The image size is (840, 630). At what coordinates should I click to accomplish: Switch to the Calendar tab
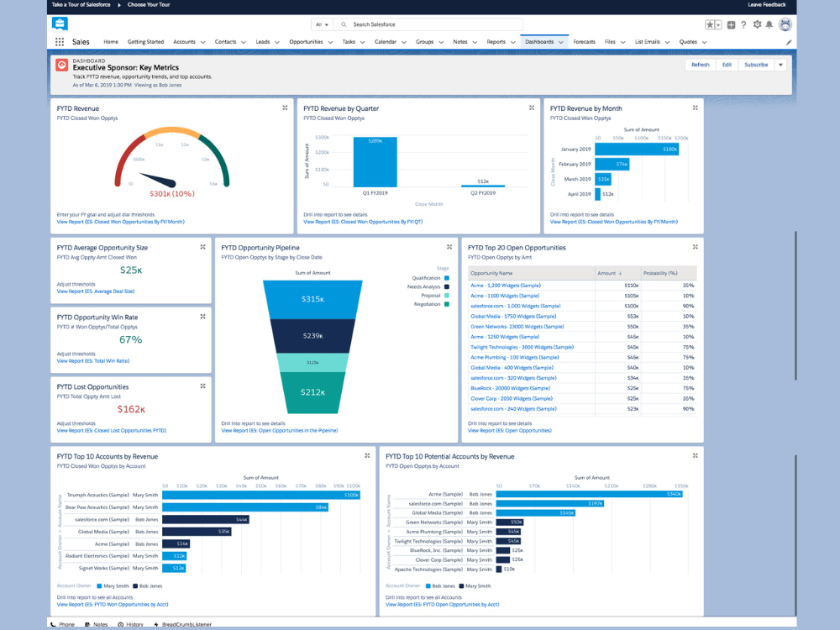(x=386, y=42)
